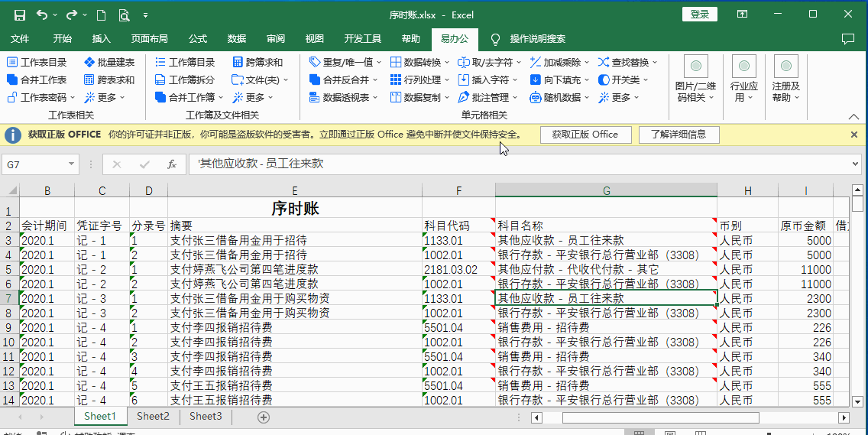Click the 了解详细信息 button
The height and width of the screenshot is (435, 868).
679,134
